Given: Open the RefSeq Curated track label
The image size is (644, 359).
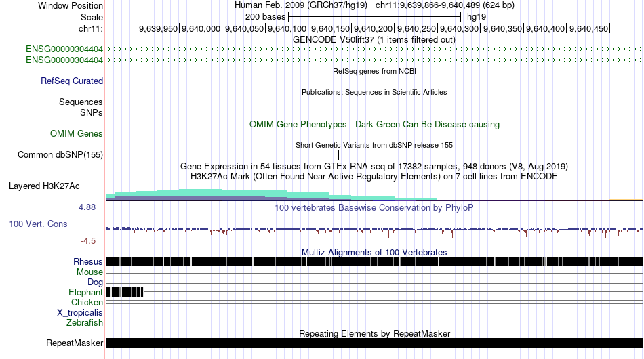Looking at the screenshot, I should click(72, 81).
